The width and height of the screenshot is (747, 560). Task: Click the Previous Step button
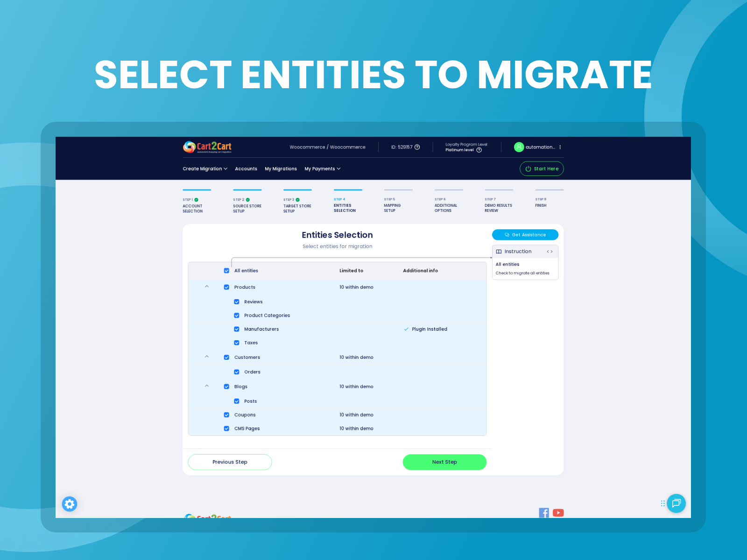click(230, 462)
